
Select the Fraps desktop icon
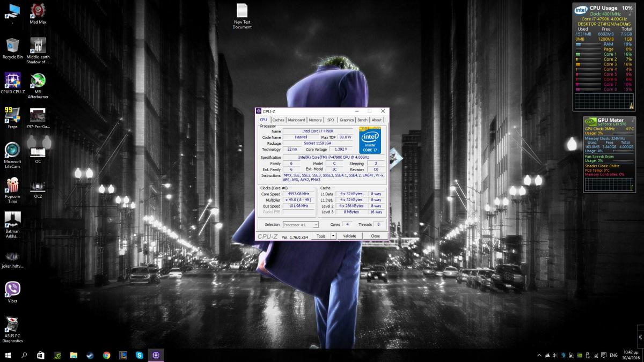12,118
